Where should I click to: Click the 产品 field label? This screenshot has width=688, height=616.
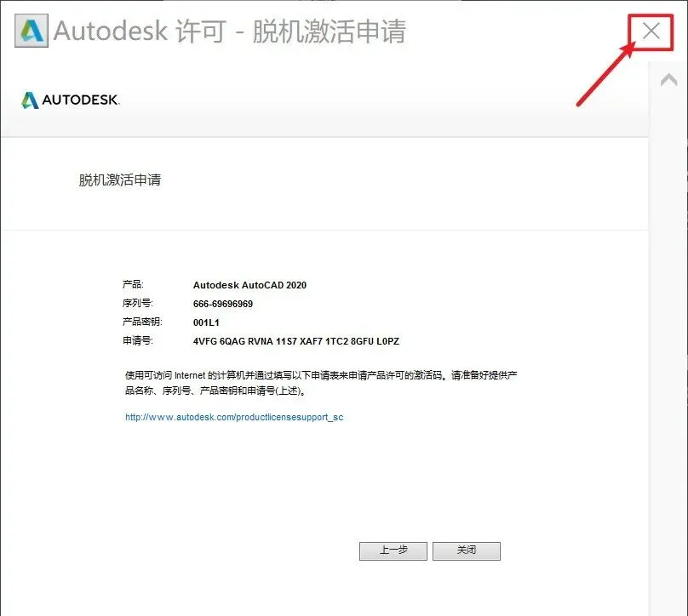tap(133, 284)
